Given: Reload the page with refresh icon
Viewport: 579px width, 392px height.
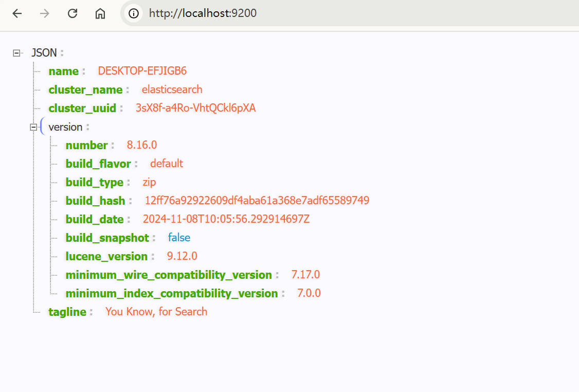Looking at the screenshot, I should coord(73,14).
